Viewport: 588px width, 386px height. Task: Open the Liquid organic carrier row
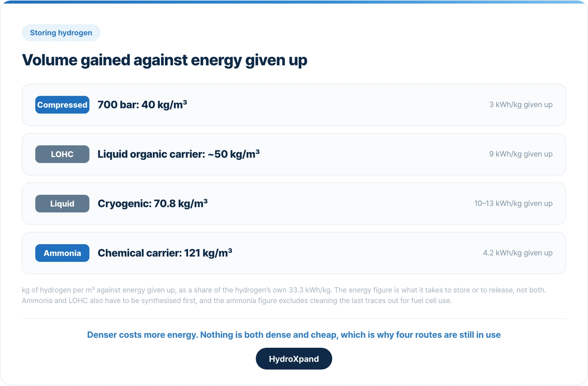click(x=294, y=154)
